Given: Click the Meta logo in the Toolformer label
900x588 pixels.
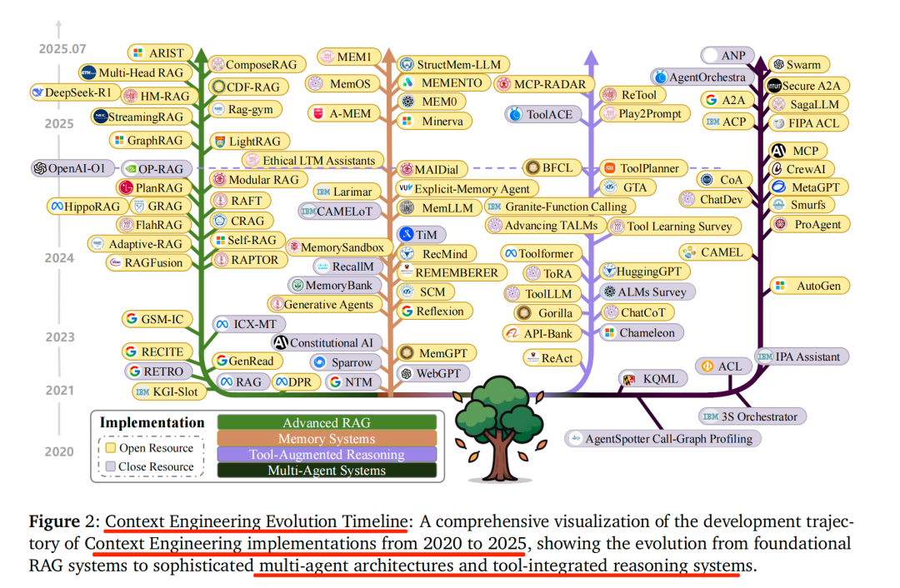Looking at the screenshot, I should point(510,253).
